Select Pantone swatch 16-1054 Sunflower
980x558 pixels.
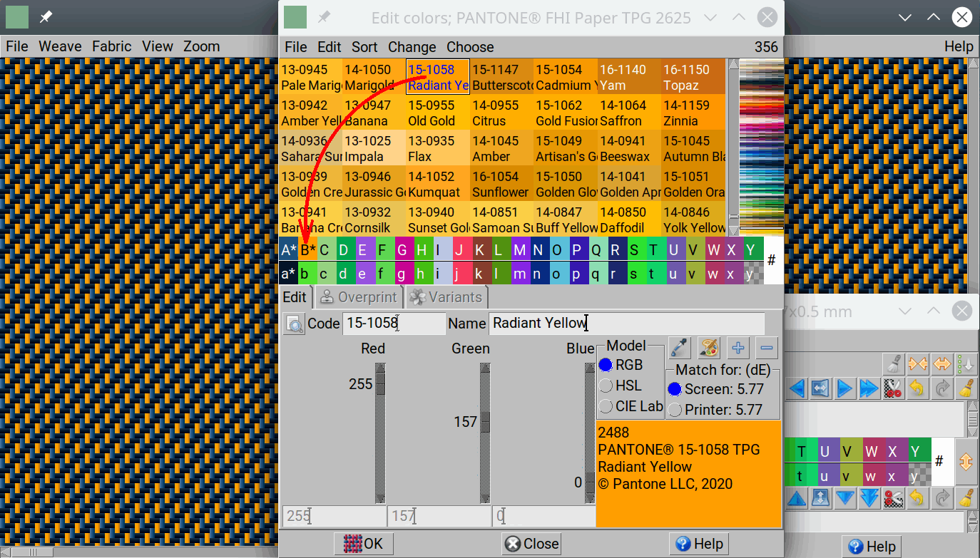click(501, 184)
